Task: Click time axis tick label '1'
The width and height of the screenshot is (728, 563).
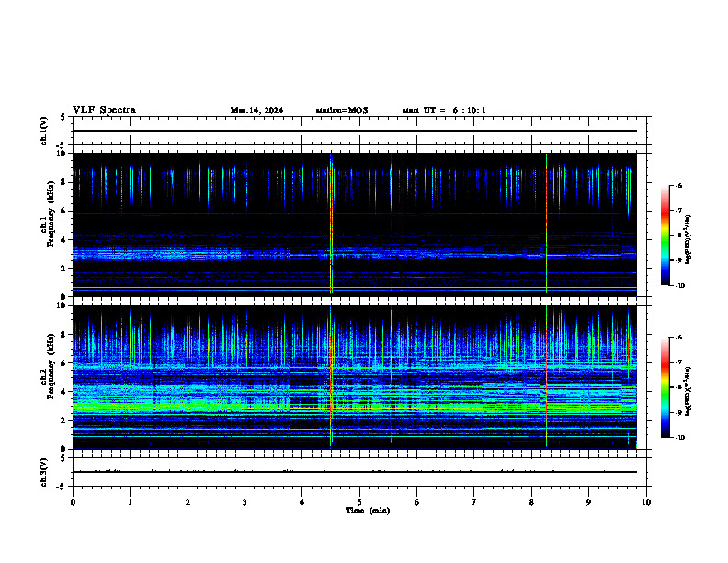Action: [x=130, y=502]
